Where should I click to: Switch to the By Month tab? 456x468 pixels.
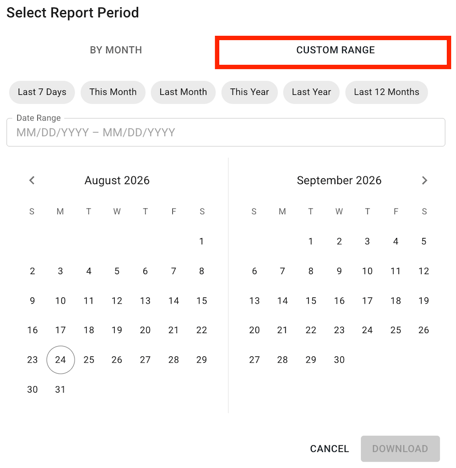point(116,50)
